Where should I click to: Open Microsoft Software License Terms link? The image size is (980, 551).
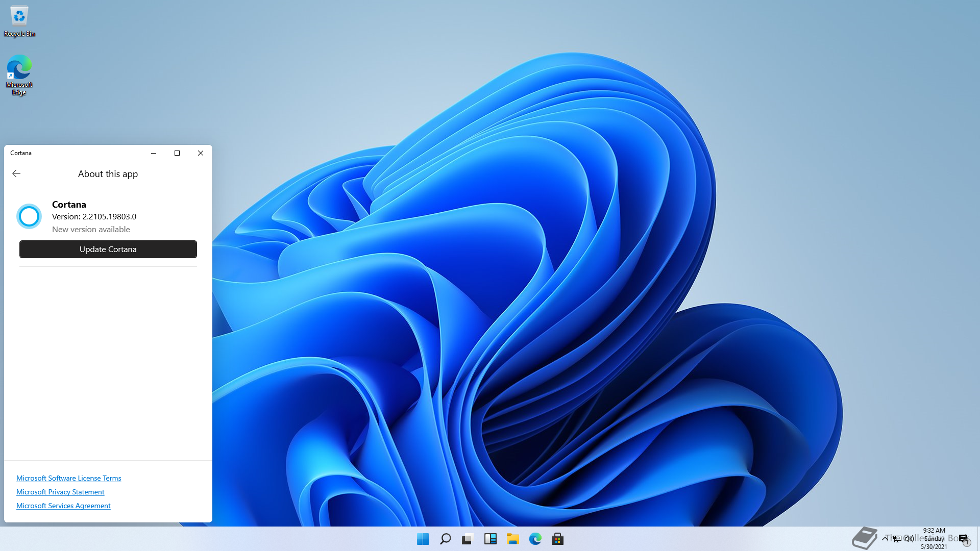tap(68, 478)
